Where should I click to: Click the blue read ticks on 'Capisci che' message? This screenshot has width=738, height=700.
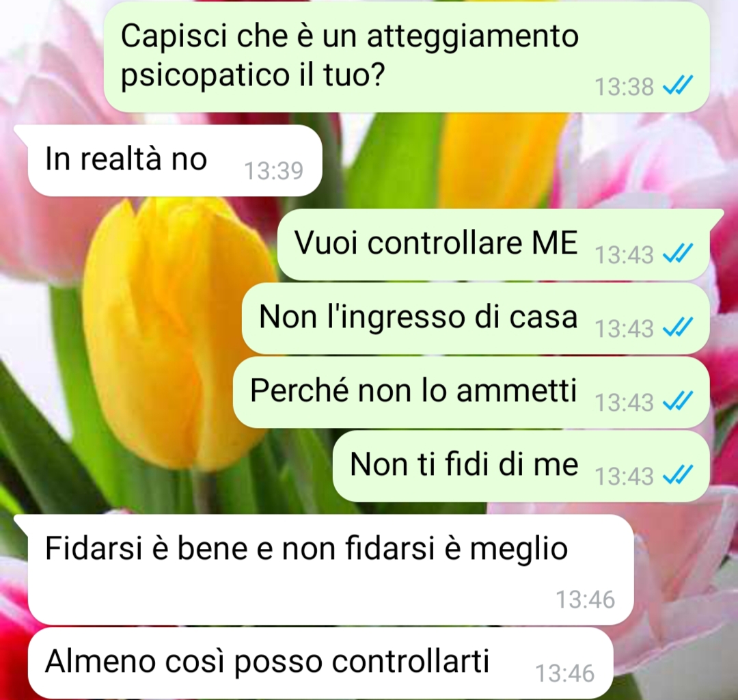point(677,85)
